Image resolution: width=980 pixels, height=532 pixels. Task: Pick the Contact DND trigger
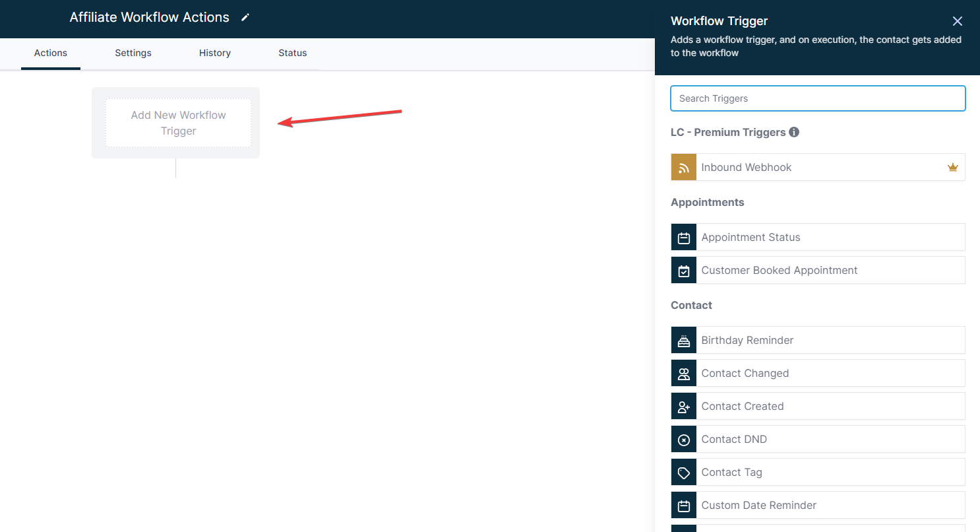tap(818, 439)
